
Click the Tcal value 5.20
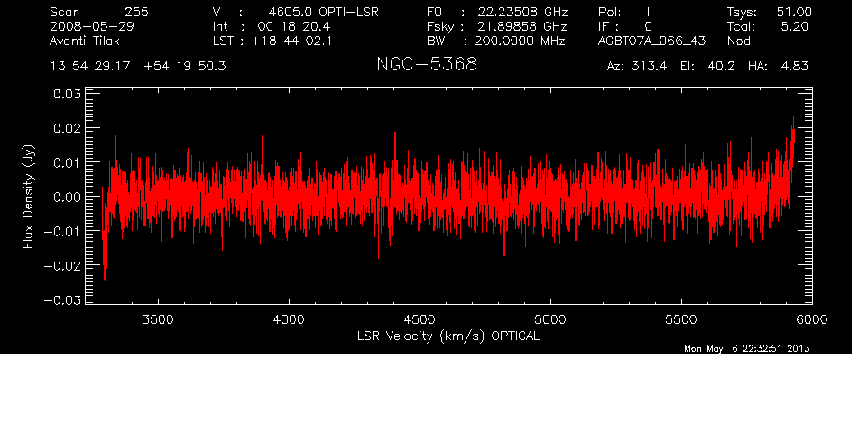click(798, 27)
